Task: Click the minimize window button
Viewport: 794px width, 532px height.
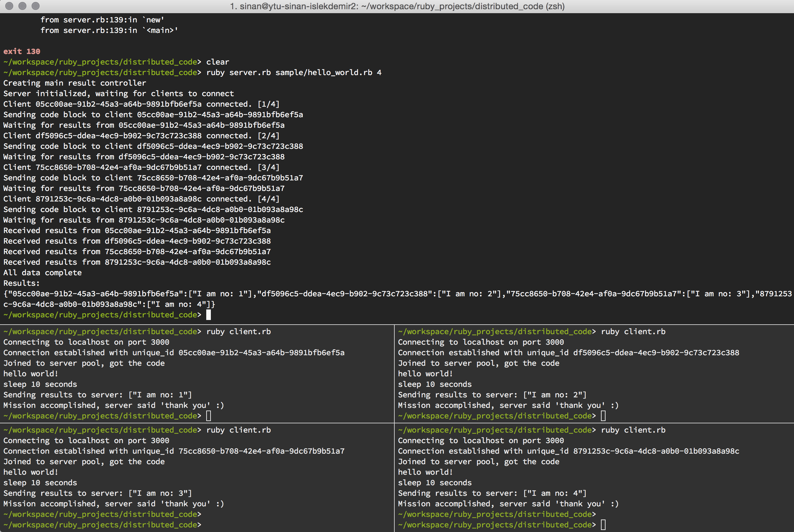Action: pyautogui.click(x=22, y=6)
